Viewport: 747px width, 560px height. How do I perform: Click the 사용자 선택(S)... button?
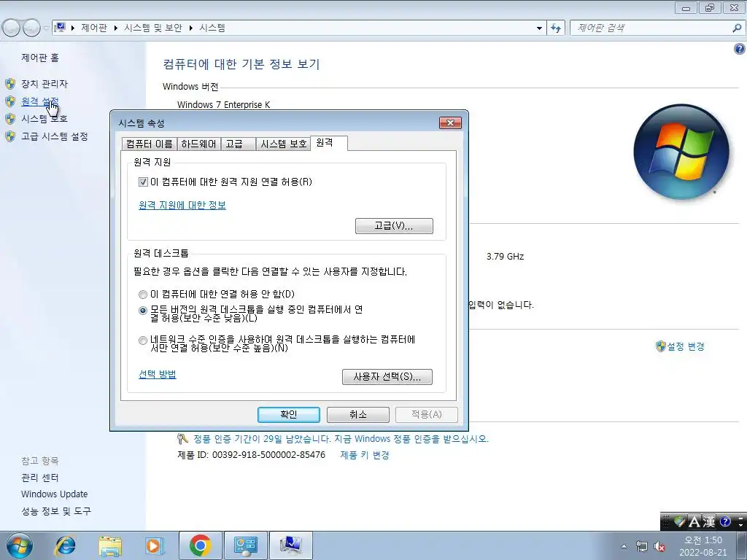387,377
